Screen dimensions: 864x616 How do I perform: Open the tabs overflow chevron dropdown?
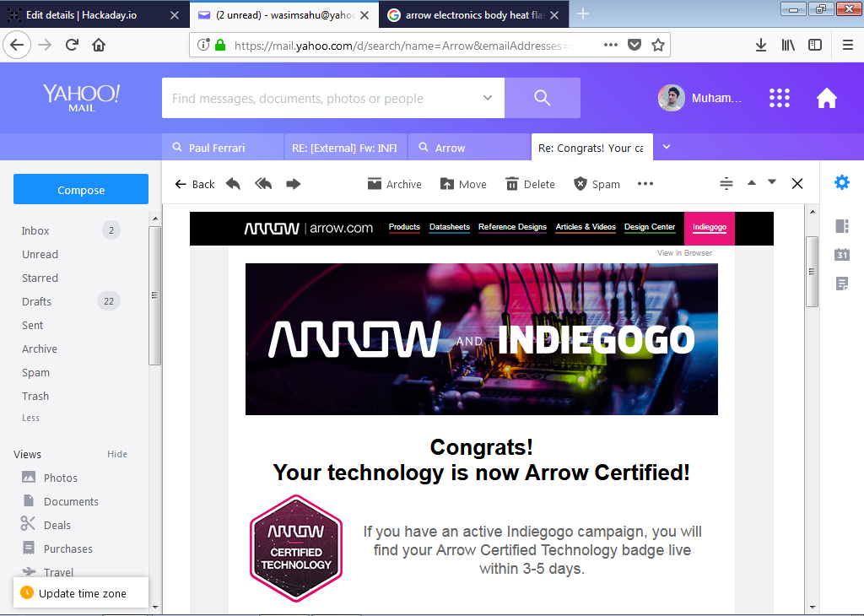(667, 147)
